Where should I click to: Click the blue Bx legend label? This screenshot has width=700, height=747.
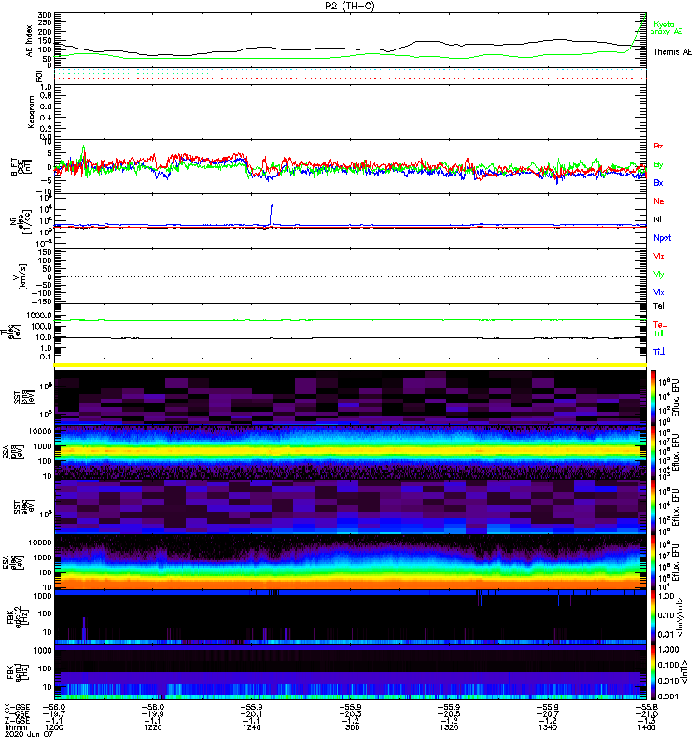point(658,183)
